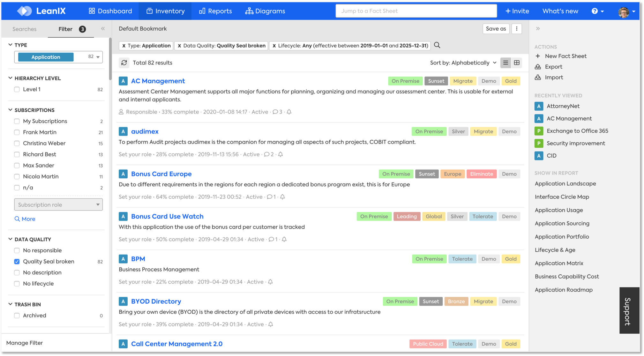
Task: Collapse the left filter panel
Action: 103,29
